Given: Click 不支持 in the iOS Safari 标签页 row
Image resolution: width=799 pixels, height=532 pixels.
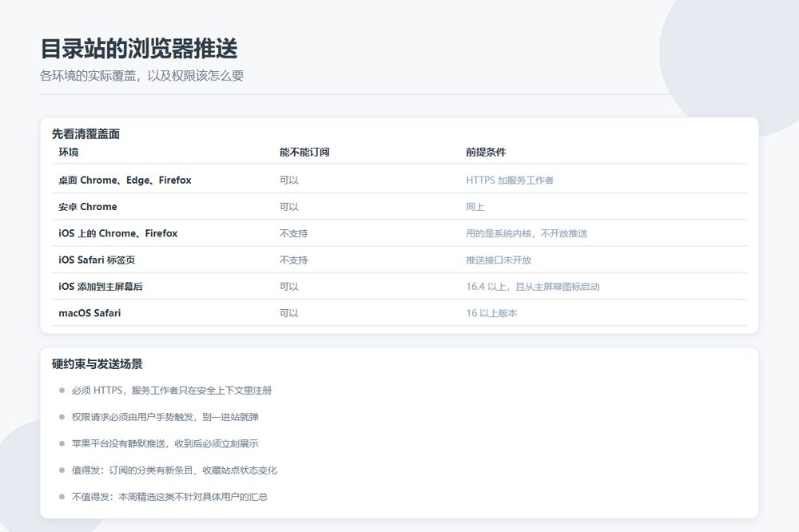Looking at the screenshot, I should (x=293, y=260).
